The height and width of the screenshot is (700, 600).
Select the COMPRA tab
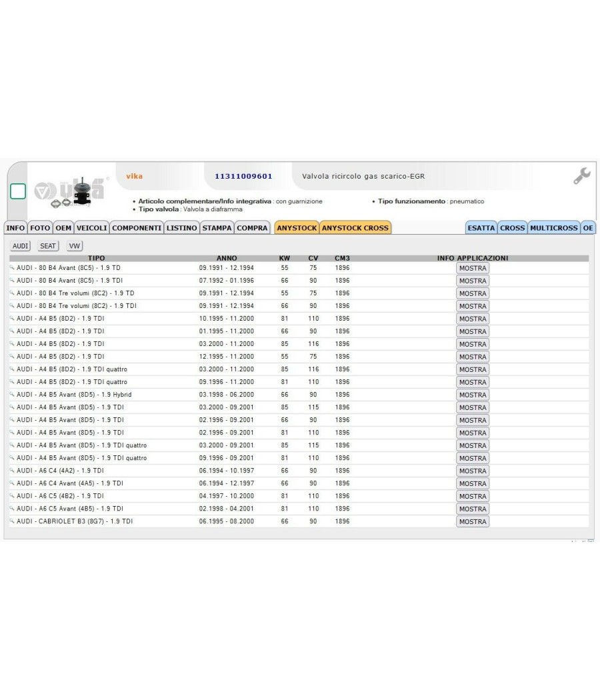click(252, 228)
